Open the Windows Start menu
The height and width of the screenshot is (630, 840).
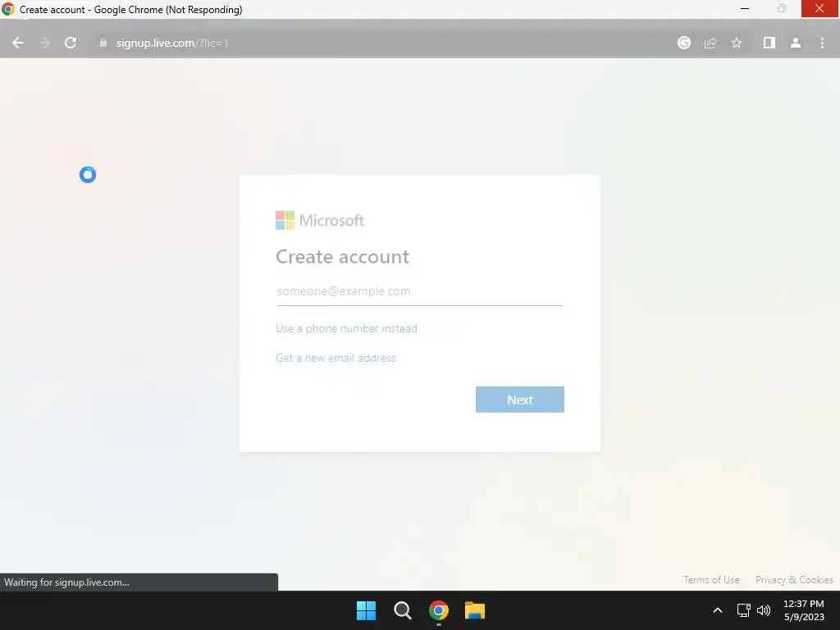point(367,610)
